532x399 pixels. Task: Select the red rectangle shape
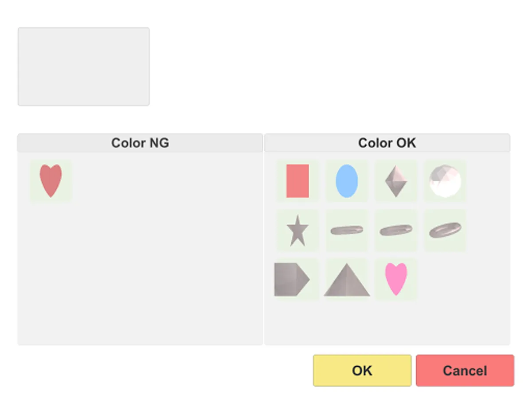pyautogui.click(x=297, y=181)
